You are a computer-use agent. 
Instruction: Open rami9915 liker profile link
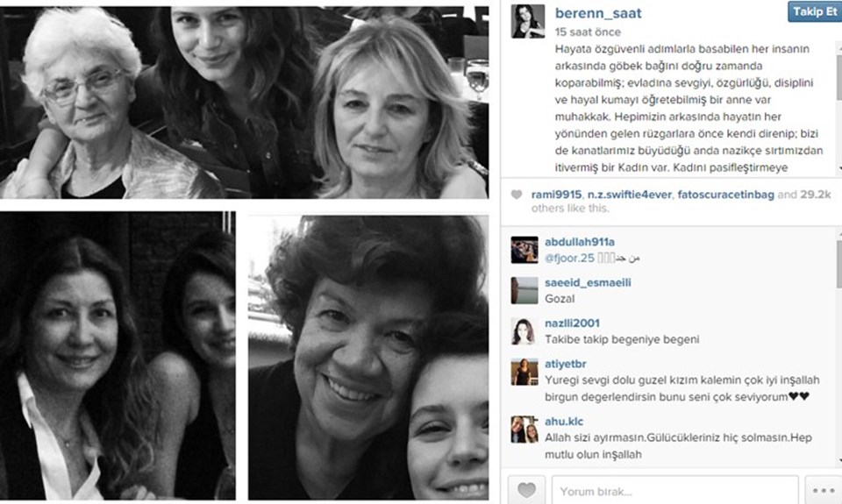556,195
